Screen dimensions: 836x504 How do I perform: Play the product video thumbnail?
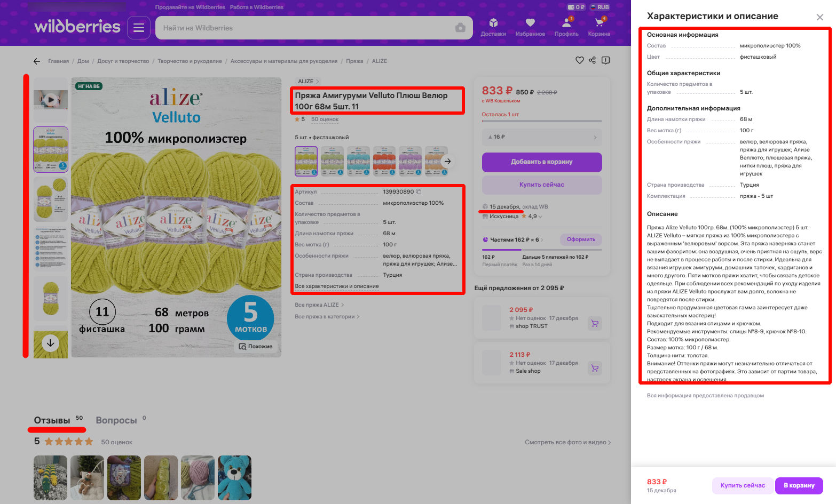[51, 99]
